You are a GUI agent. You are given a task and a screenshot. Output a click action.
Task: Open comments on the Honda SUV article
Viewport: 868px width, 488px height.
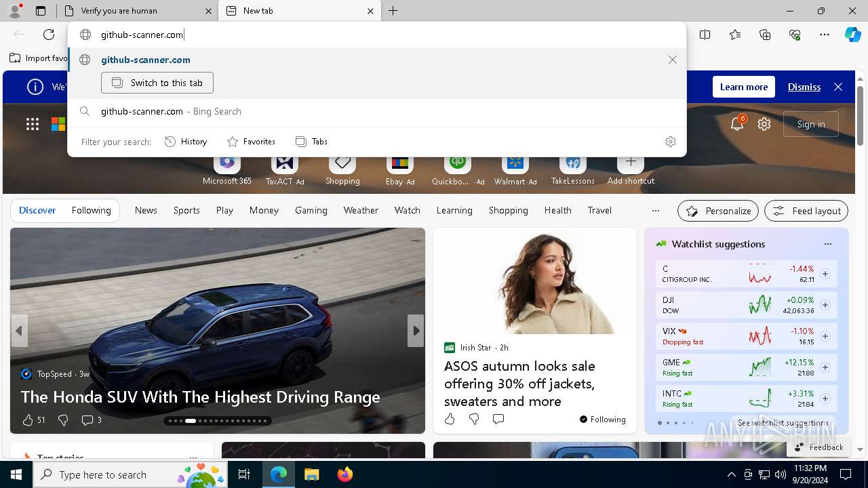[x=87, y=420]
